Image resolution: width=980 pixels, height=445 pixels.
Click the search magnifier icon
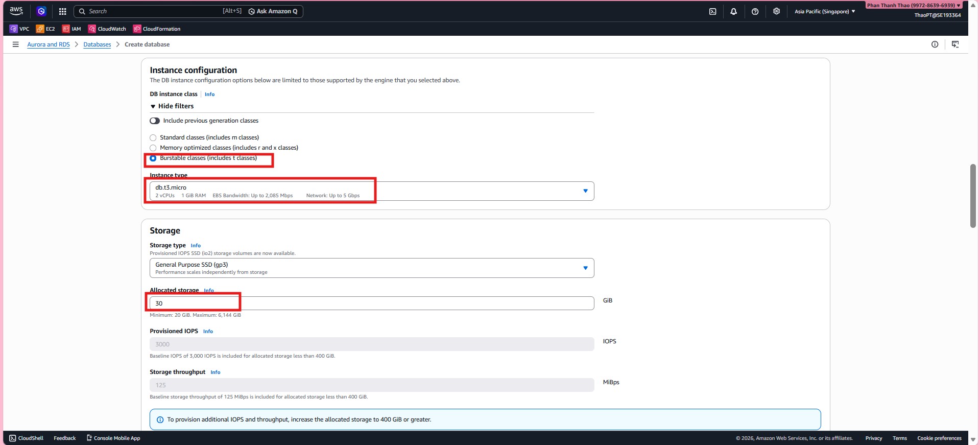[82, 11]
